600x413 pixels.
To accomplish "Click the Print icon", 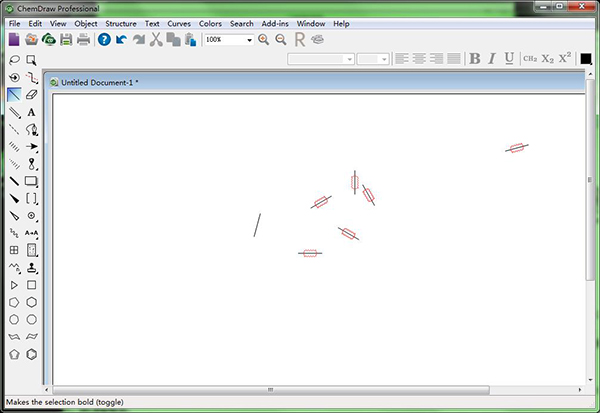I will tap(83, 39).
